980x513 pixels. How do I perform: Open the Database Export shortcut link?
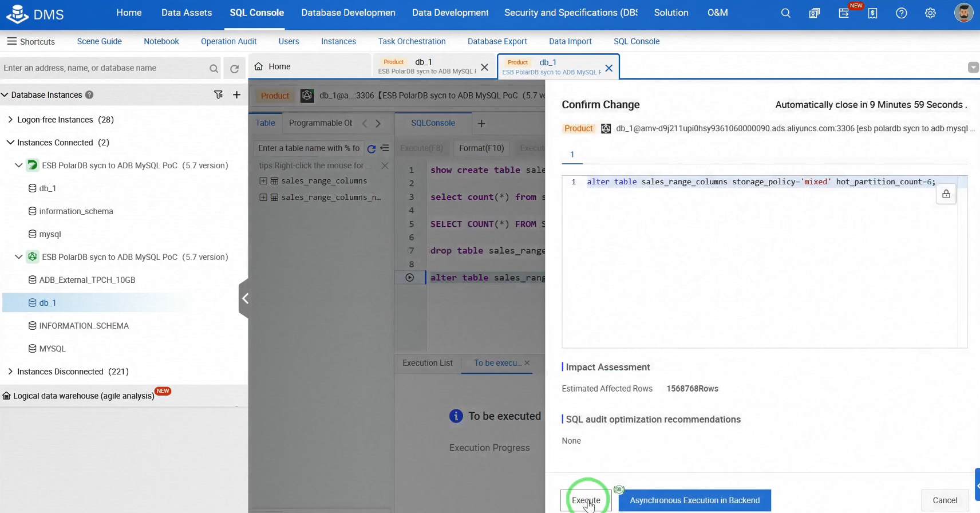coord(497,41)
